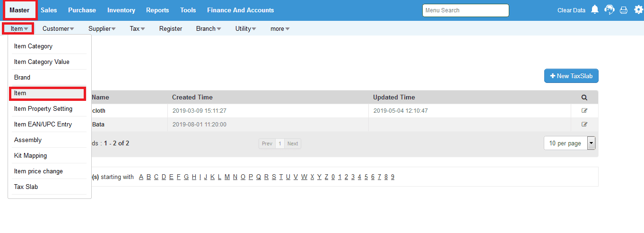Expand the Customer dropdown menu
The height and width of the screenshot is (233, 644).
coord(58,29)
